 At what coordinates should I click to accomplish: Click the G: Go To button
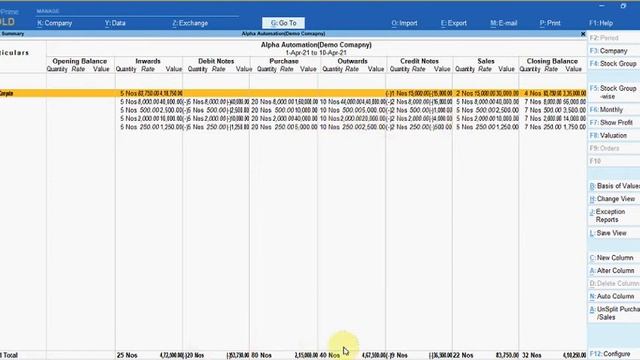coord(284,23)
